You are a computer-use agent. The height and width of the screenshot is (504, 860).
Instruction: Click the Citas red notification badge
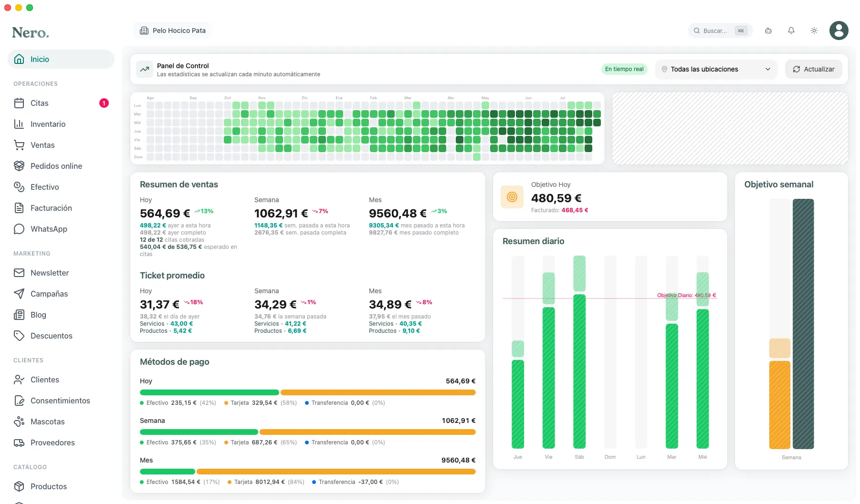click(x=104, y=103)
